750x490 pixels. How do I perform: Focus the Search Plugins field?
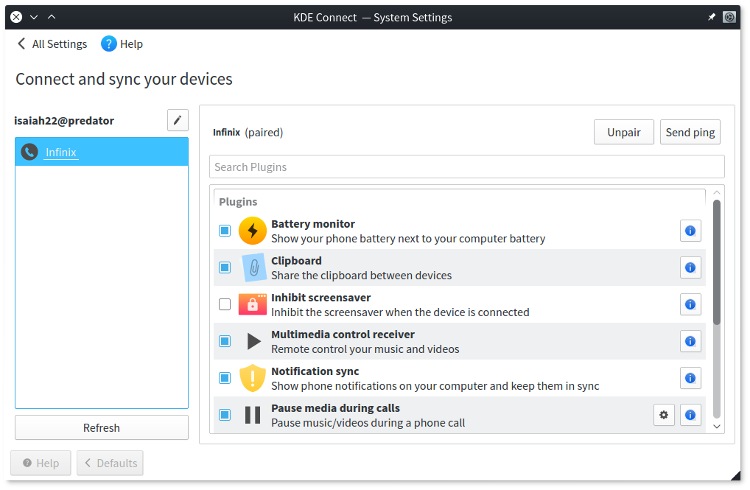click(x=467, y=167)
